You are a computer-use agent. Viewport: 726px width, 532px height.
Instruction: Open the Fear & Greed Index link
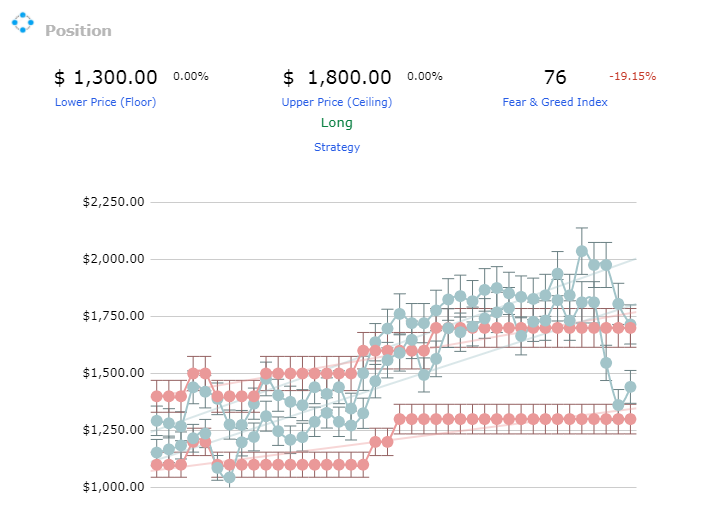[555, 102]
